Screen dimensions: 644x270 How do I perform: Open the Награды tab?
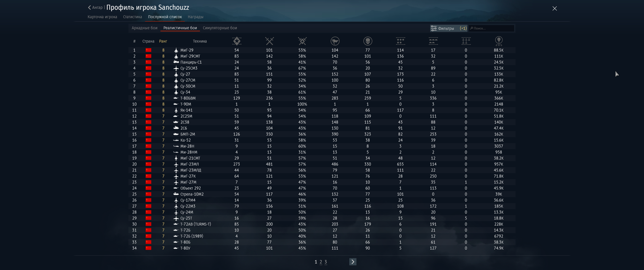click(195, 17)
